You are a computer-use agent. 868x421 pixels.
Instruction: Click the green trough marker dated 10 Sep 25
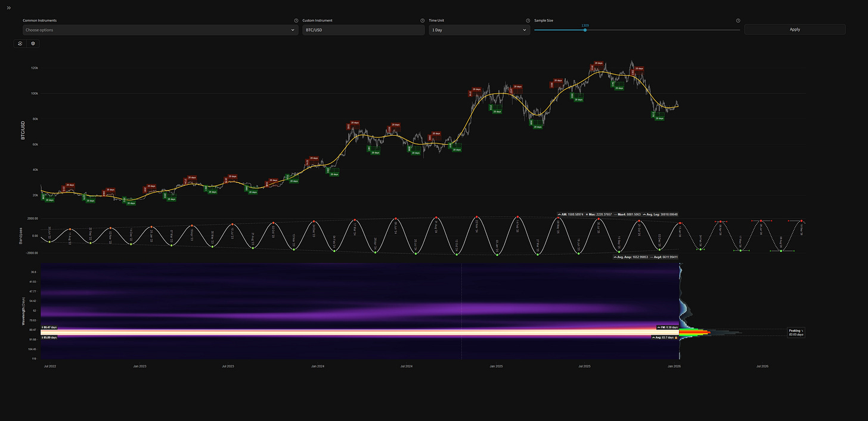(x=619, y=252)
